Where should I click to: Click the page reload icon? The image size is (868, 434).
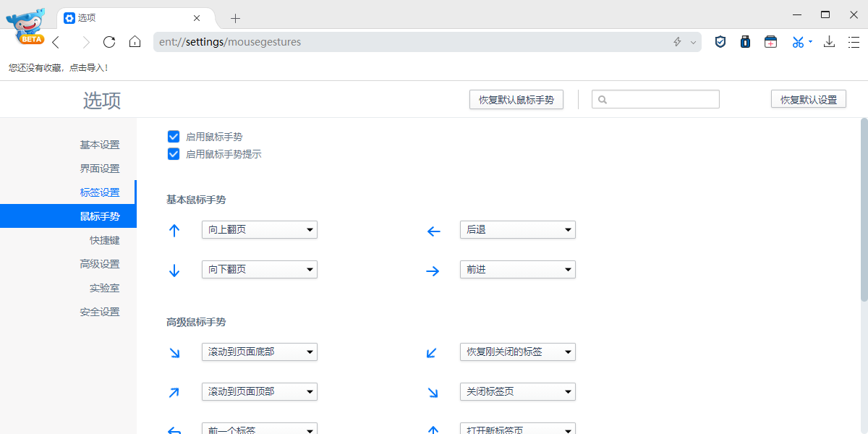109,42
